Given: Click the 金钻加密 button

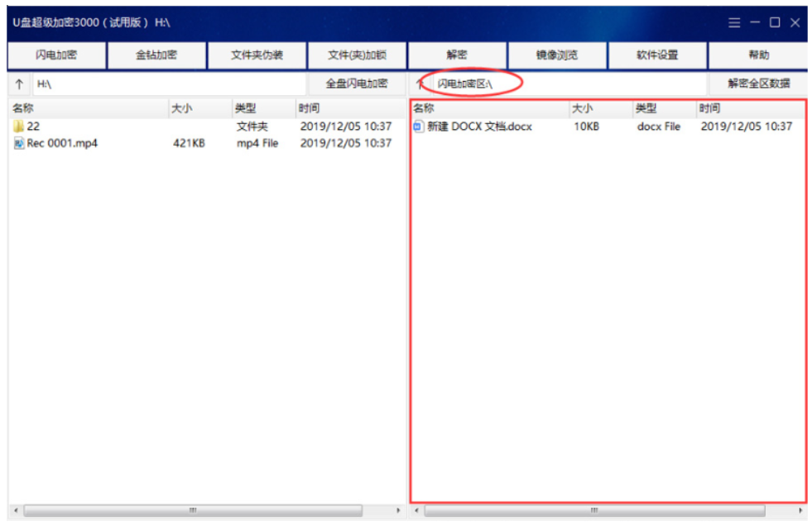Looking at the screenshot, I should point(156,55).
